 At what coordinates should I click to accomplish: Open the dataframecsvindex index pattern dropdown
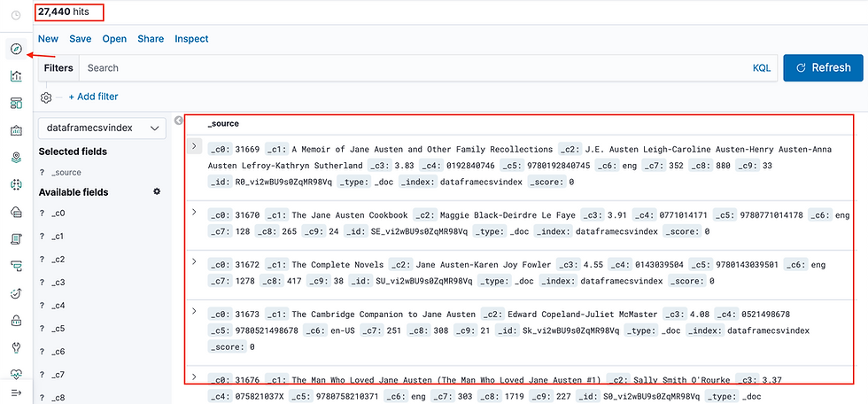click(x=102, y=128)
